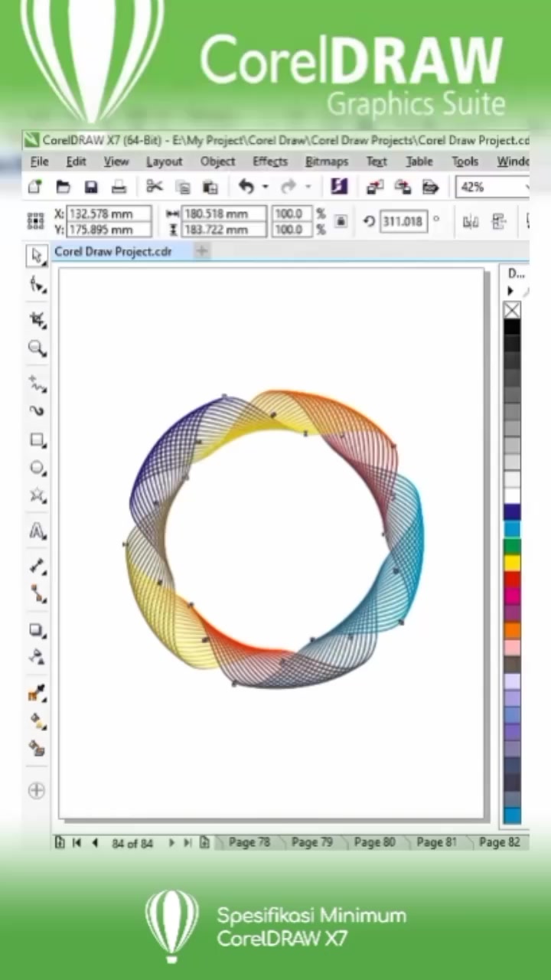Open the Table menu
This screenshot has height=980, width=551.
(x=419, y=162)
